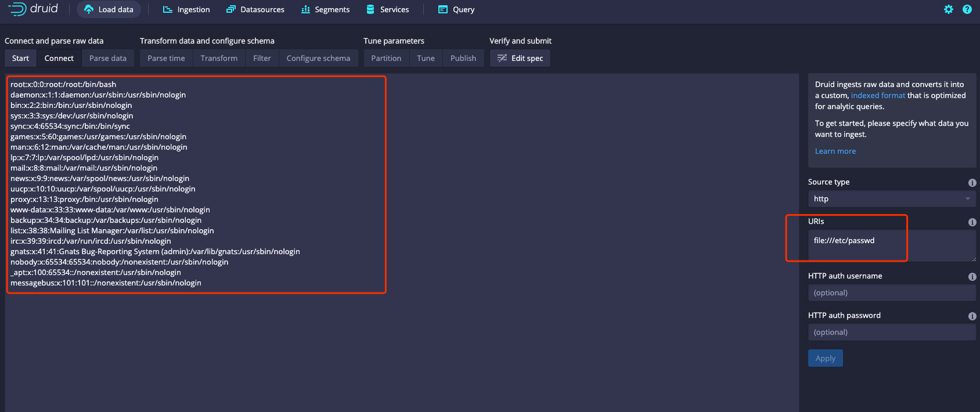980x412 pixels.
Task: Navigate to the Services view
Action: 388,9
